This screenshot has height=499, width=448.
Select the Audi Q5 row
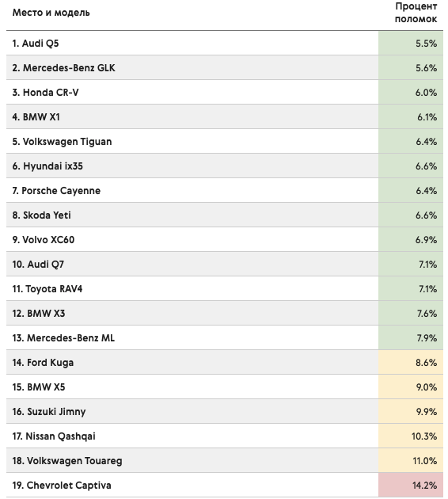point(225,44)
